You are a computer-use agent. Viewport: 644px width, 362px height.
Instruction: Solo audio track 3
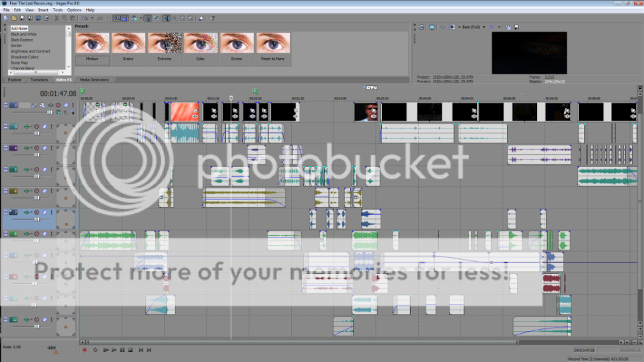[52, 126]
